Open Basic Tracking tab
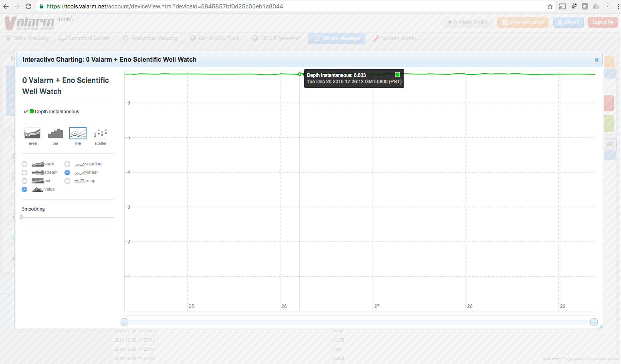Image resolution: width=621 pixels, height=364 pixels. coord(28,38)
